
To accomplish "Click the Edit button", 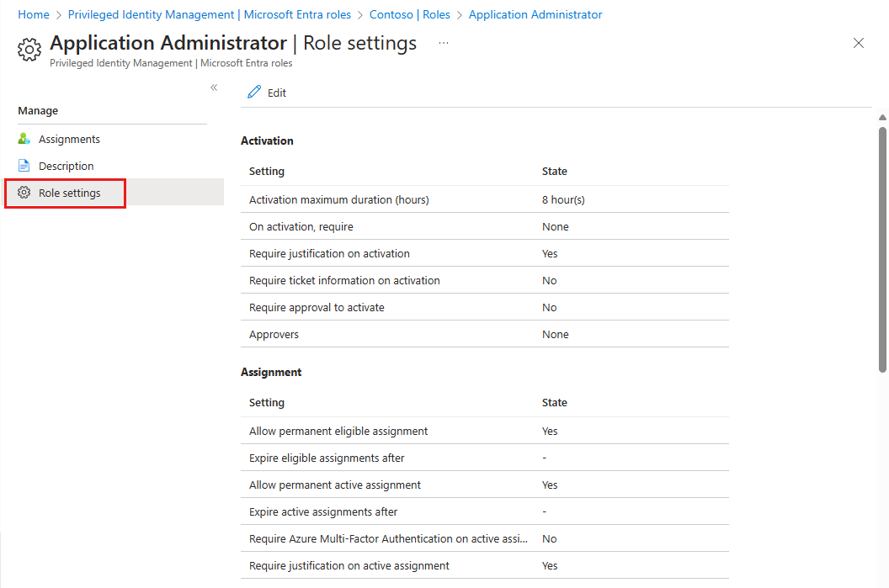I will pyautogui.click(x=267, y=92).
